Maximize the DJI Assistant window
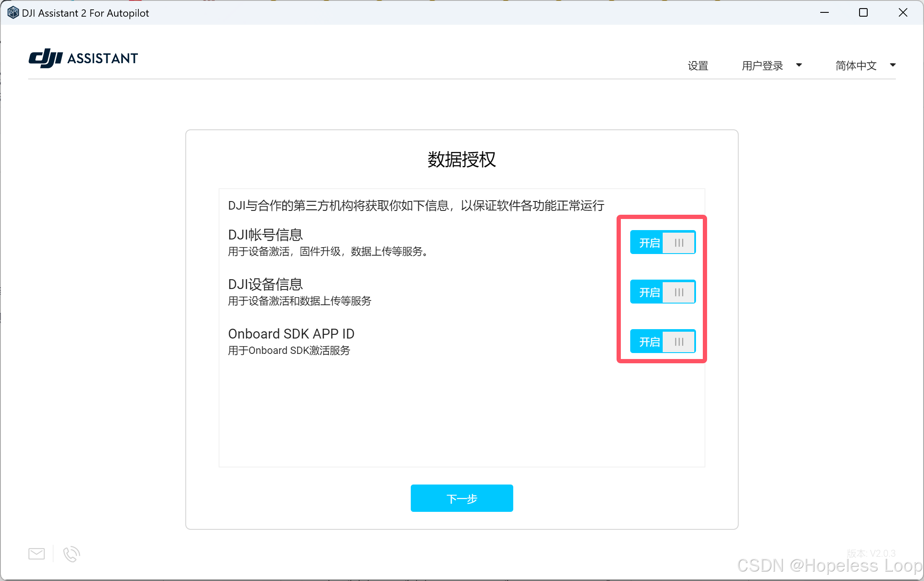The image size is (924, 581). 863,13
